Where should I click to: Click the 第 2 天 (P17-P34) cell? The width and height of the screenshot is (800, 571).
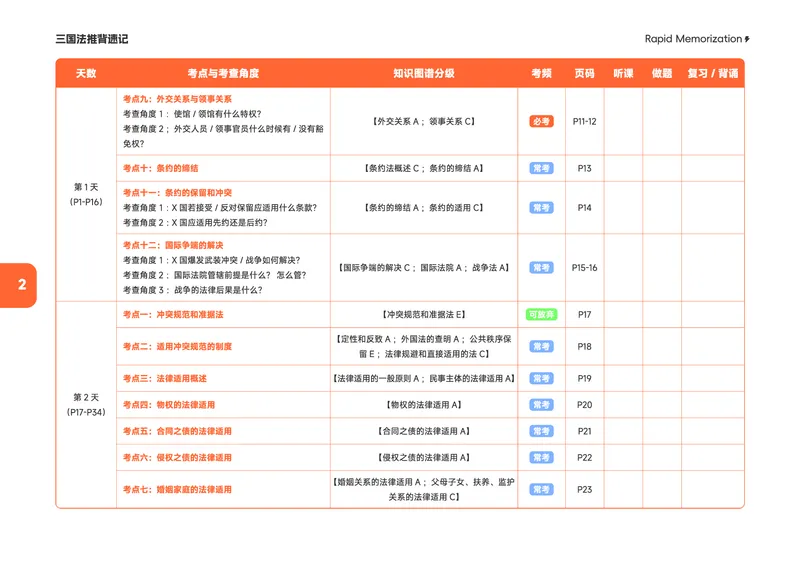coord(86,405)
